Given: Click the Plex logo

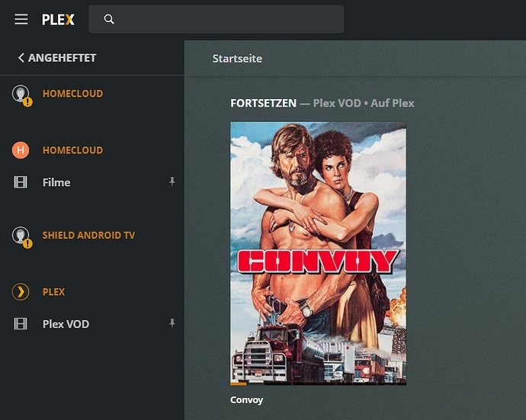Looking at the screenshot, I should coord(58,20).
